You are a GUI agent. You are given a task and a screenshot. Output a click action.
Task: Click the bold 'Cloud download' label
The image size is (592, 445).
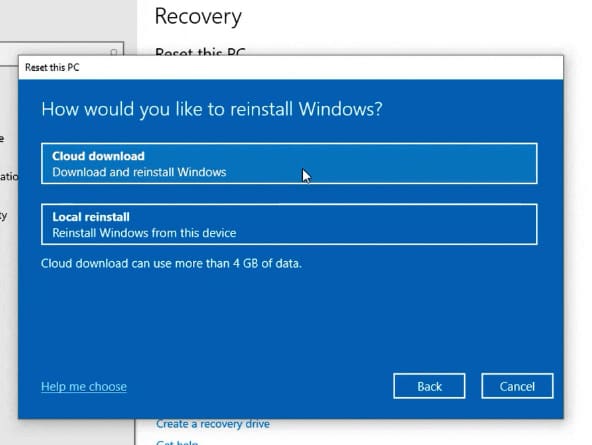98,156
